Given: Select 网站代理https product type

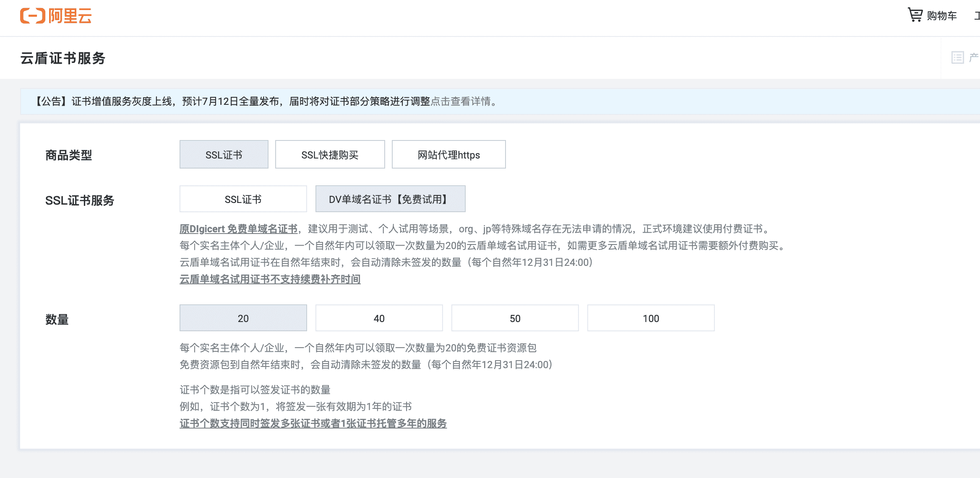Looking at the screenshot, I should [449, 155].
